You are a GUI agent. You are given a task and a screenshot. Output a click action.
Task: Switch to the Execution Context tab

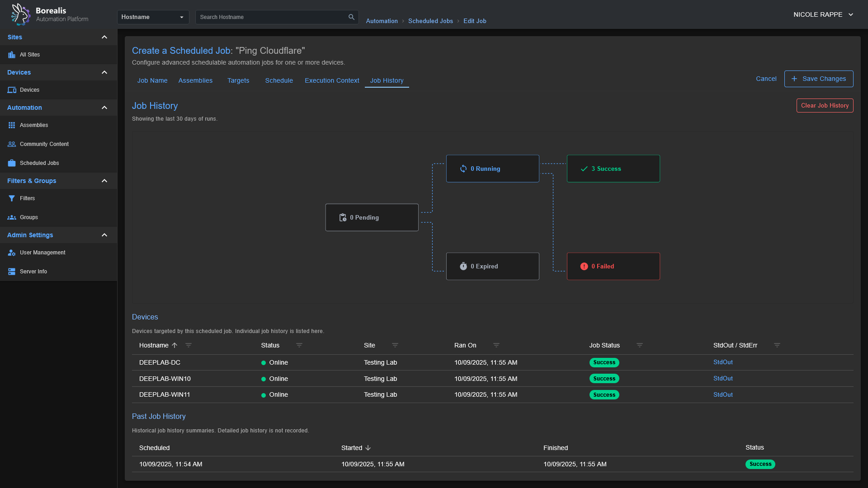[332, 80]
